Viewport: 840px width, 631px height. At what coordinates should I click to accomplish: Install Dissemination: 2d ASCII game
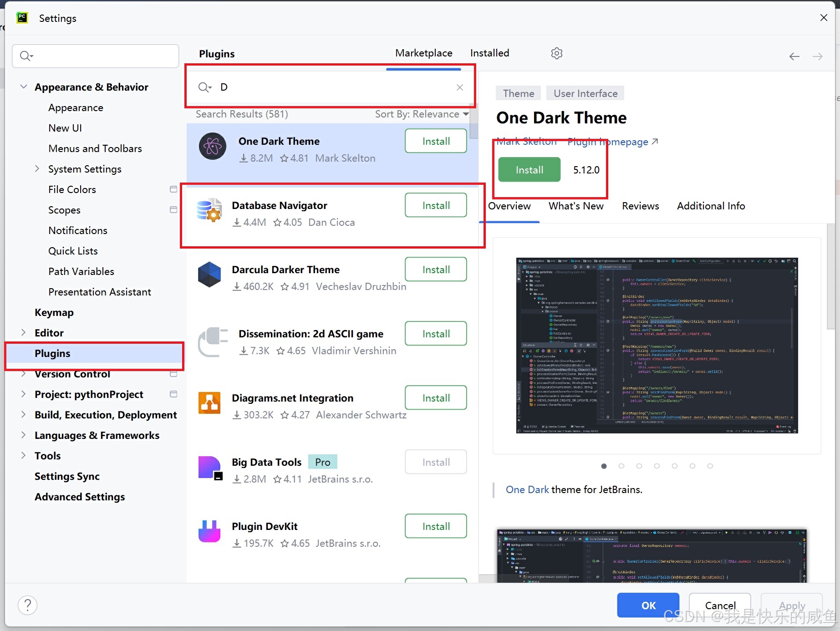click(436, 334)
